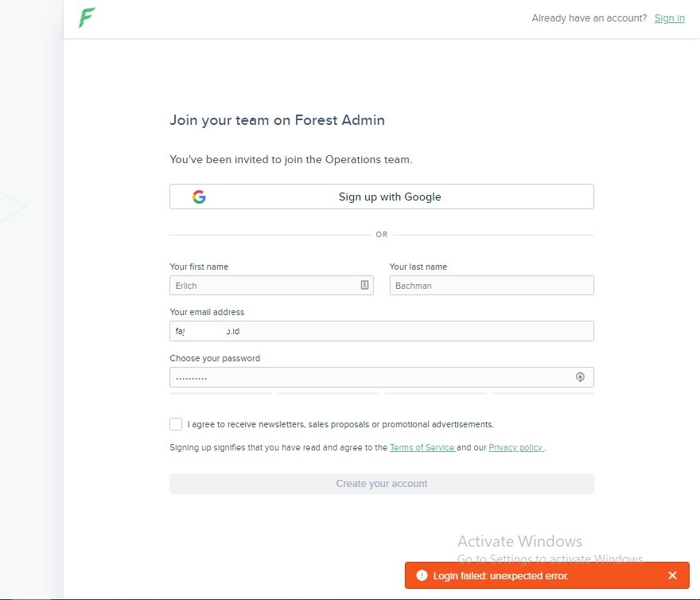Dismiss the Login failed notification
Image resolution: width=700 pixels, height=600 pixels.
pos(672,575)
